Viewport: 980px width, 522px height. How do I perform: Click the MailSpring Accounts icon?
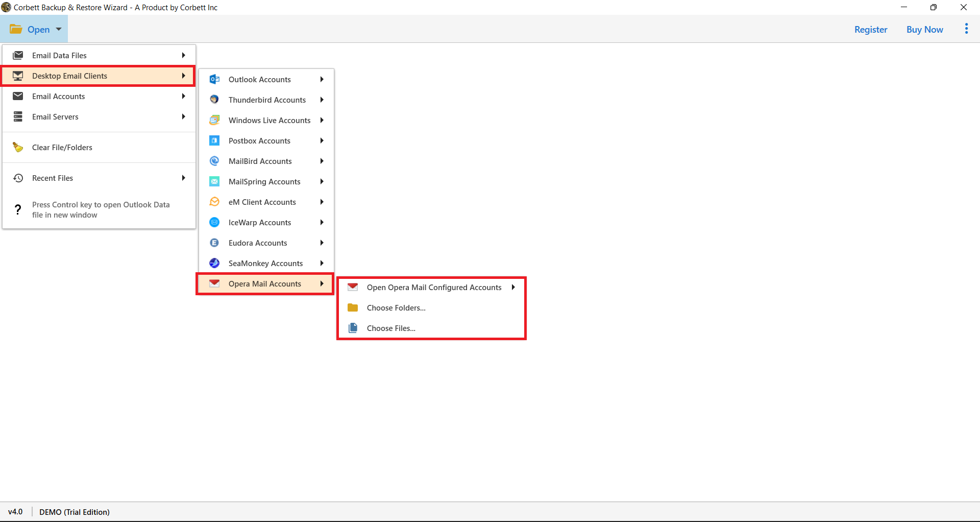[214, 181]
